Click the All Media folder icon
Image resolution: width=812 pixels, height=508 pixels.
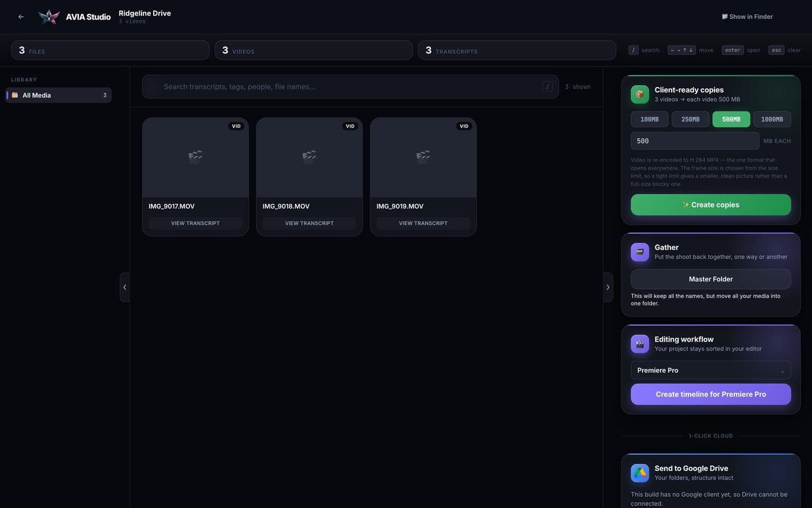click(15, 95)
